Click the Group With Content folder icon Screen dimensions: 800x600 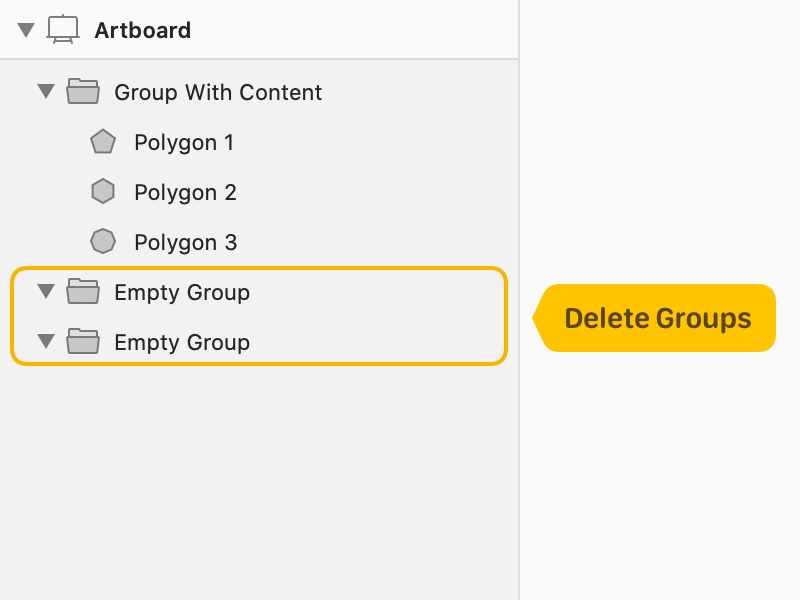[83, 91]
